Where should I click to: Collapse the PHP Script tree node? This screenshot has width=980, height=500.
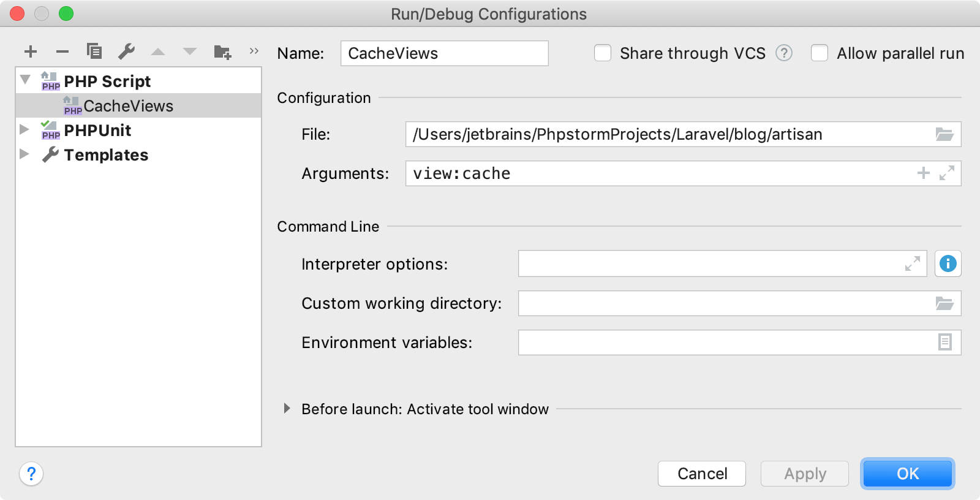[25, 80]
